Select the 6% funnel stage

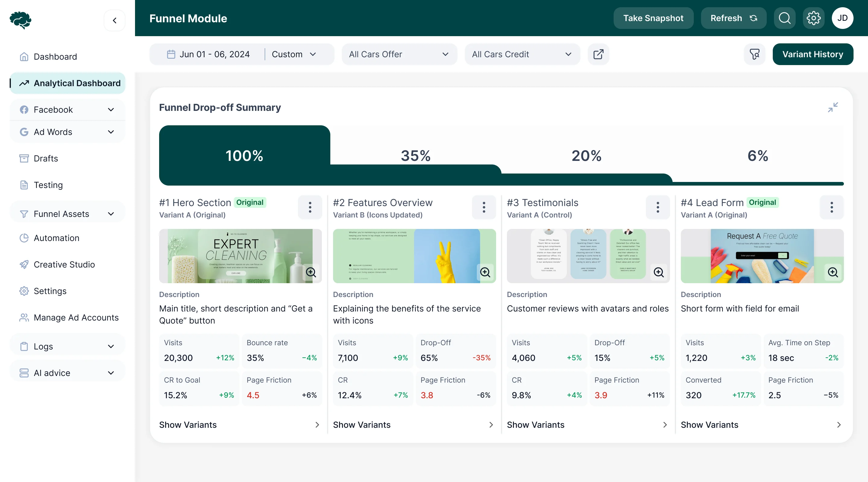(758, 156)
